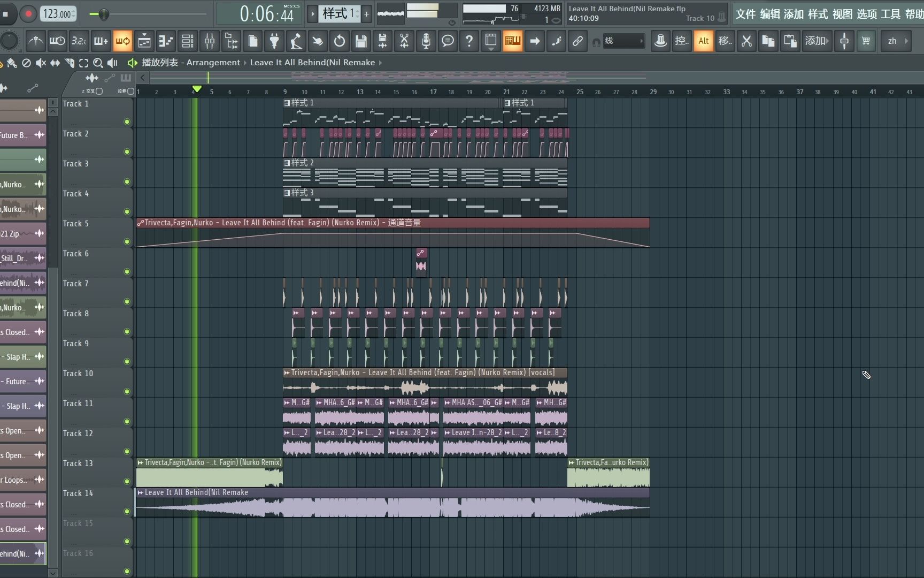Click the link/multilink controllers icon
The height and width of the screenshot is (578, 924).
(x=577, y=41)
